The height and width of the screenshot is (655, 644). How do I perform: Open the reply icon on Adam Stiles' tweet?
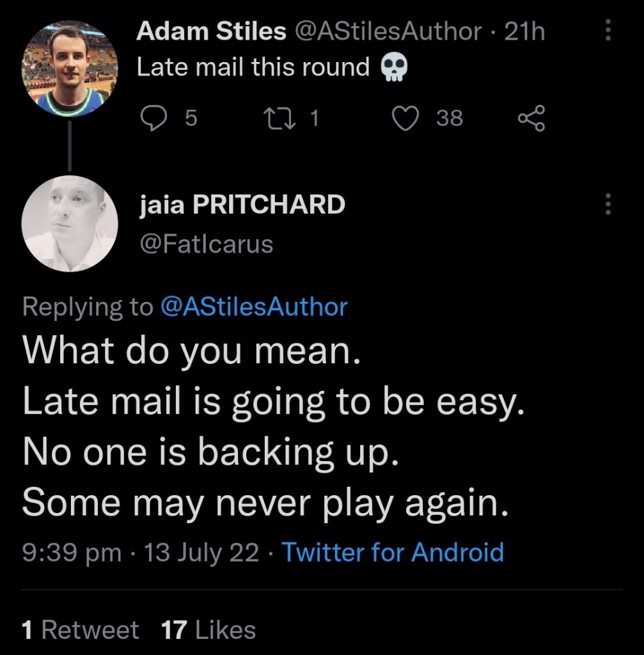153,118
